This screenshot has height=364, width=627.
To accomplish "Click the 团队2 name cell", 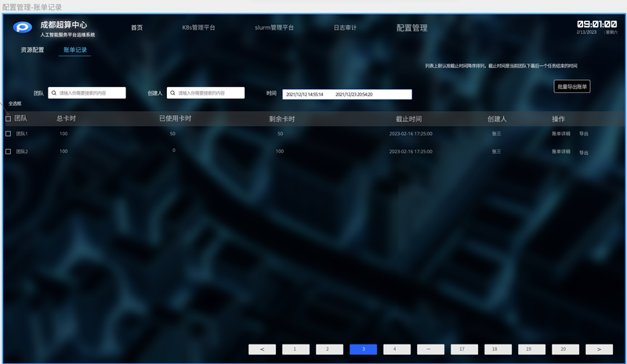I will tap(22, 152).
